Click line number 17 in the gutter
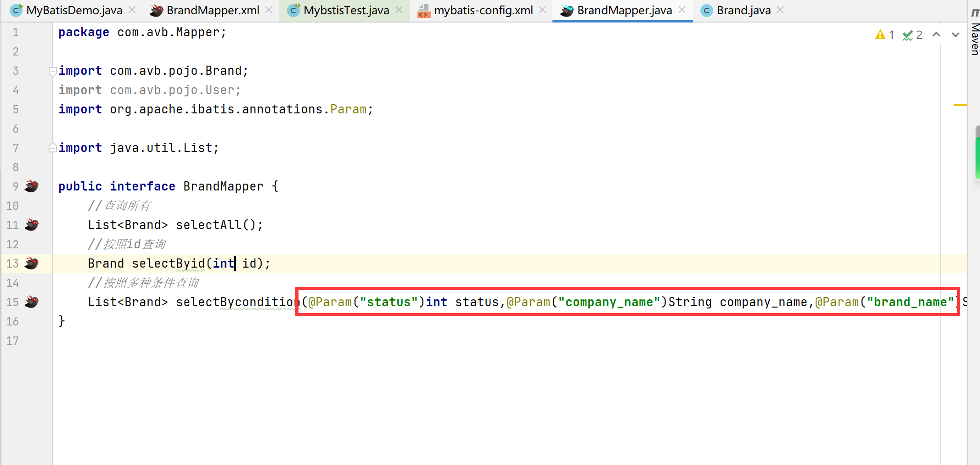The width and height of the screenshot is (980, 465). pos(12,341)
